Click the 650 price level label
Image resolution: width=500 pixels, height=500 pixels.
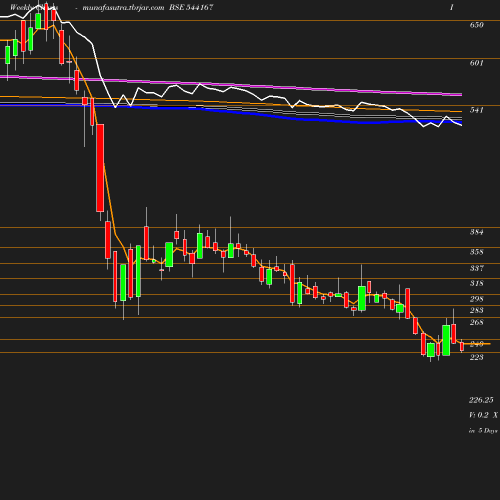coord(476,25)
